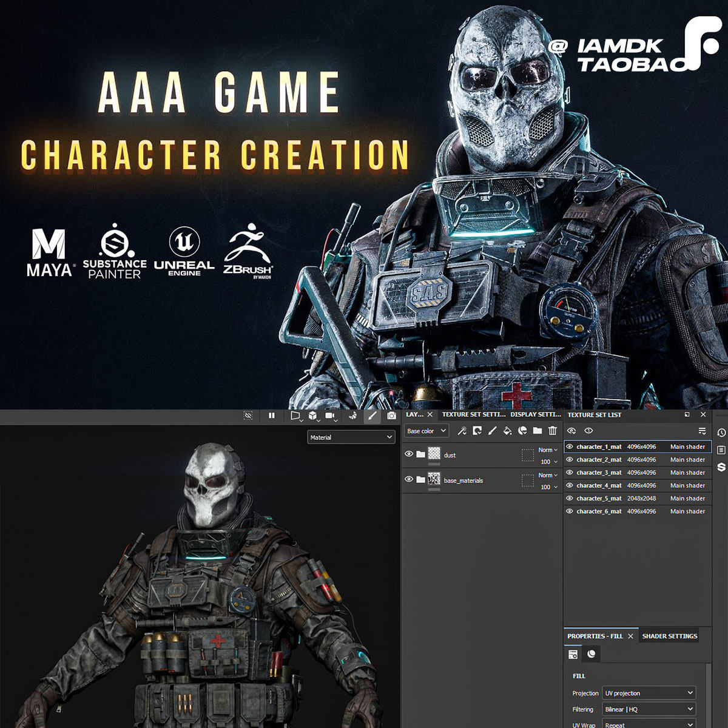Hide the dust layer folder
728x728 pixels.
point(409,454)
